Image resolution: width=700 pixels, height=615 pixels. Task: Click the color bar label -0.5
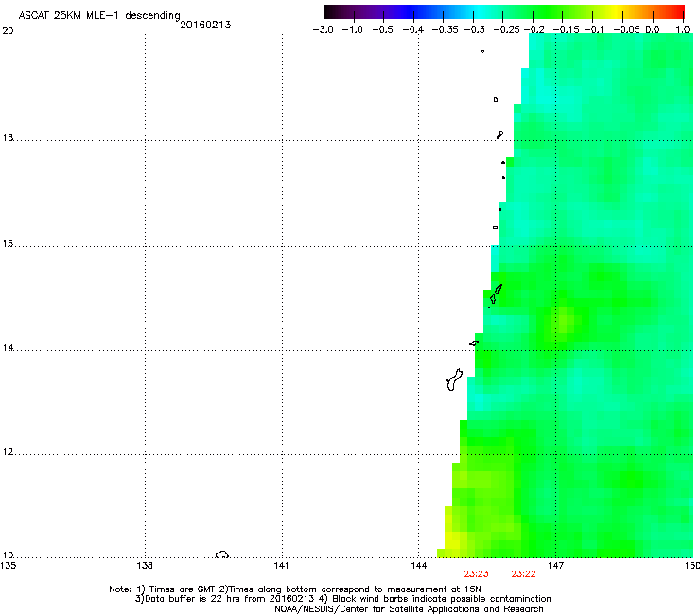382,30
